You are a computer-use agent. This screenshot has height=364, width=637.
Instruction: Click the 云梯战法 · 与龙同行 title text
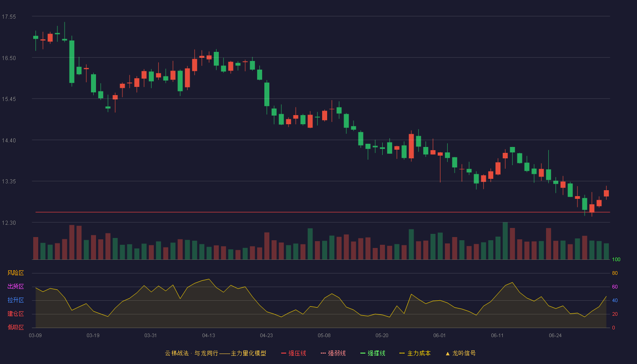(191, 353)
